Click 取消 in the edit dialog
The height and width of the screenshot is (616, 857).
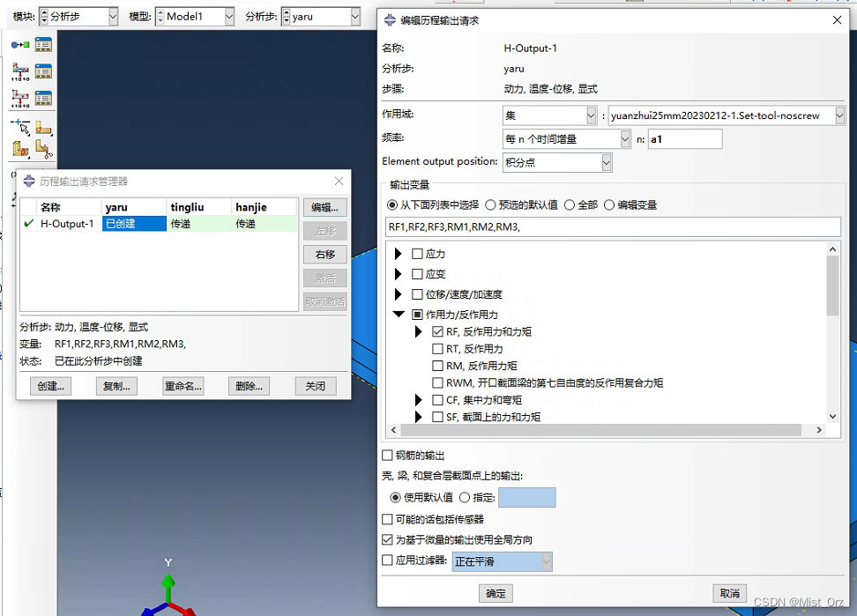click(x=730, y=594)
